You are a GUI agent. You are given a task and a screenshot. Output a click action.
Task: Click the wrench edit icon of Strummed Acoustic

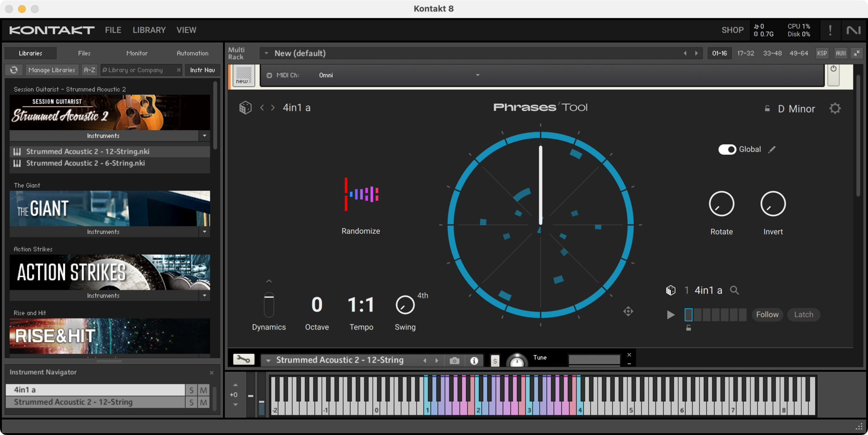click(x=244, y=359)
